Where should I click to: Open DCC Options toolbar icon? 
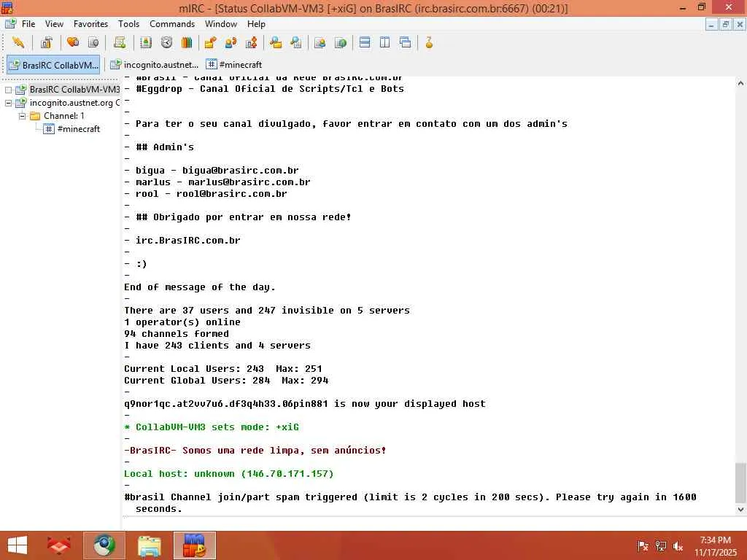[x=251, y=43]
